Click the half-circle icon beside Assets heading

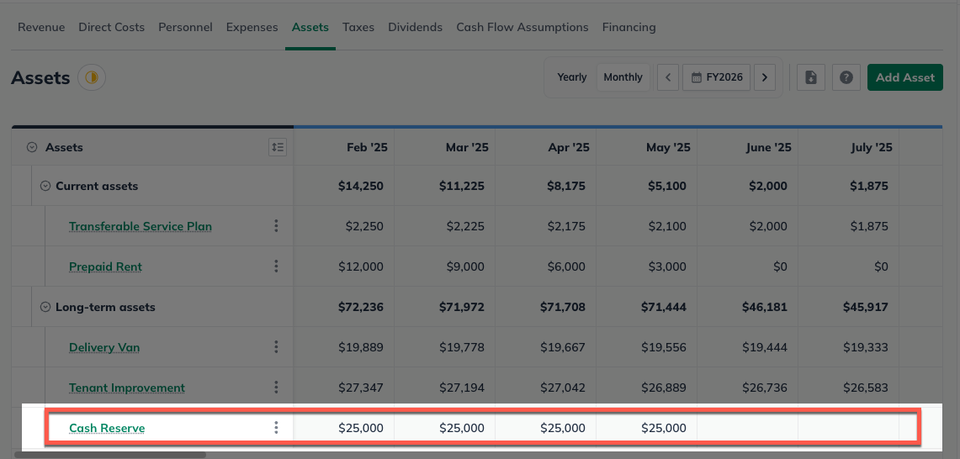pyautogui.click(x=91, y=78)
